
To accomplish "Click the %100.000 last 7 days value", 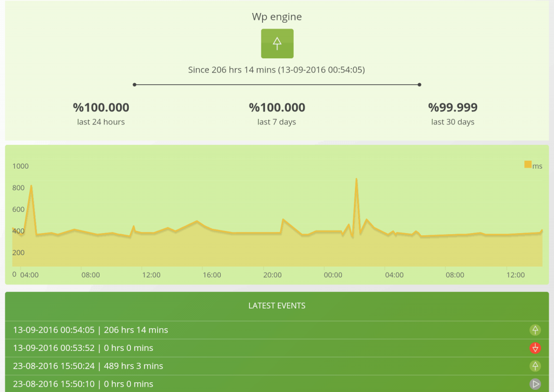I will click(277, 108).
